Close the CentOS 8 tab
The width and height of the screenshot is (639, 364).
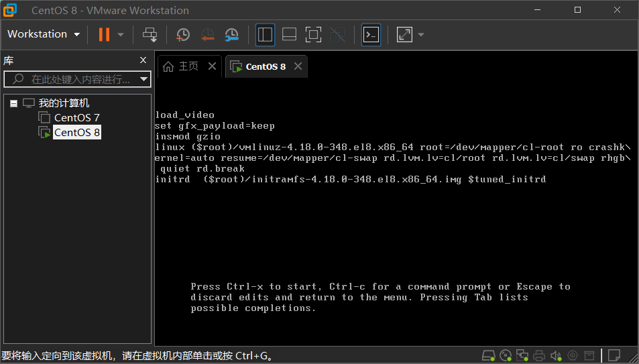[x=298, y=66]
